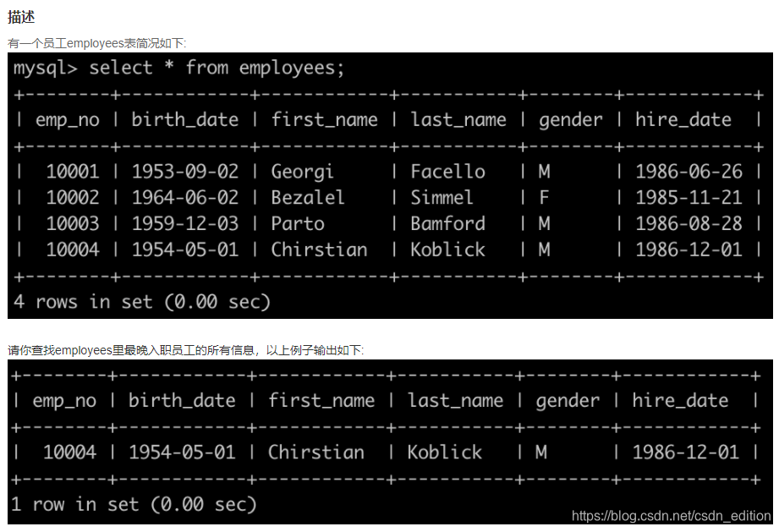Click birth date 1959-12-03
779x532 pixels.
(x=185, y=223)
